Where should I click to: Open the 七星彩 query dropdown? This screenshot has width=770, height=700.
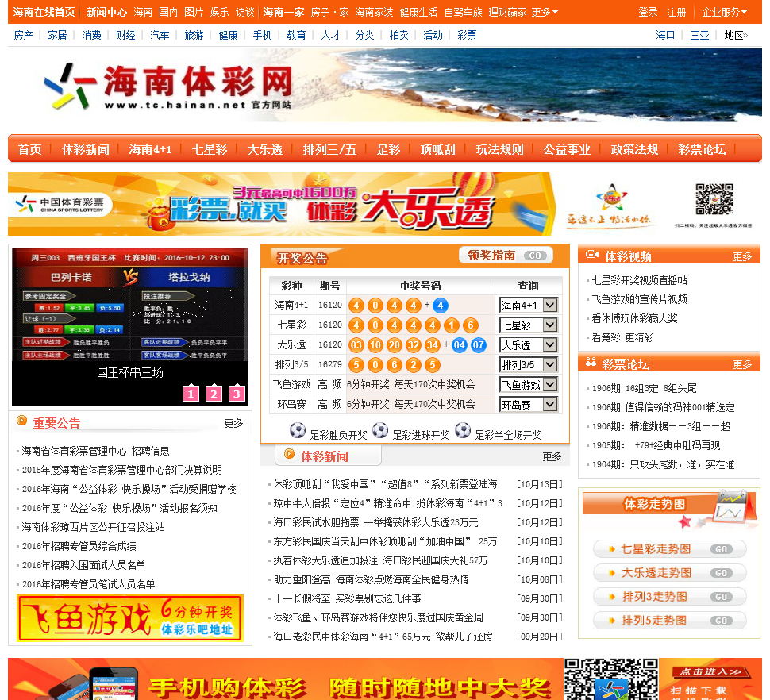click(529, 325)
